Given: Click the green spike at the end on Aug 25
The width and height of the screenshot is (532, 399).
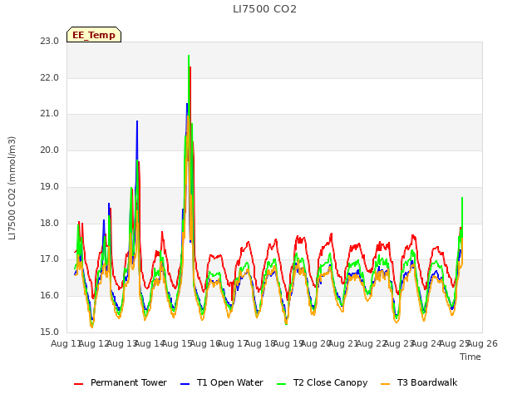Looking at the screenshot, I should pos(462,198).
